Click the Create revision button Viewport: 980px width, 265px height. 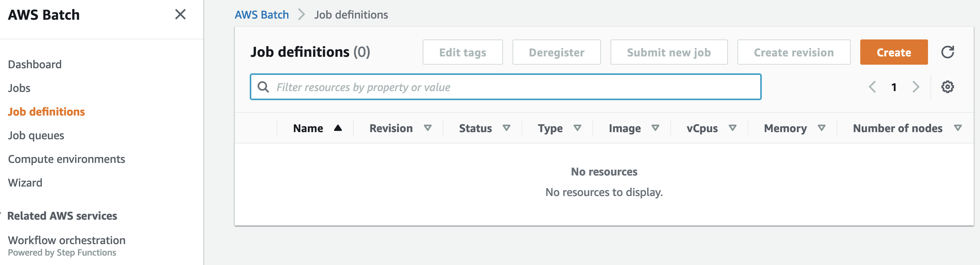tap(794, 52)
